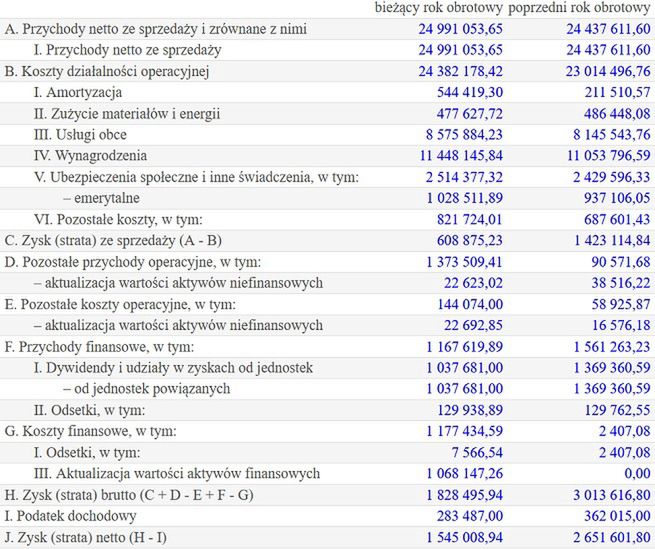Select previous-year Amortyzacja value 211 510,57

point(617,92)
